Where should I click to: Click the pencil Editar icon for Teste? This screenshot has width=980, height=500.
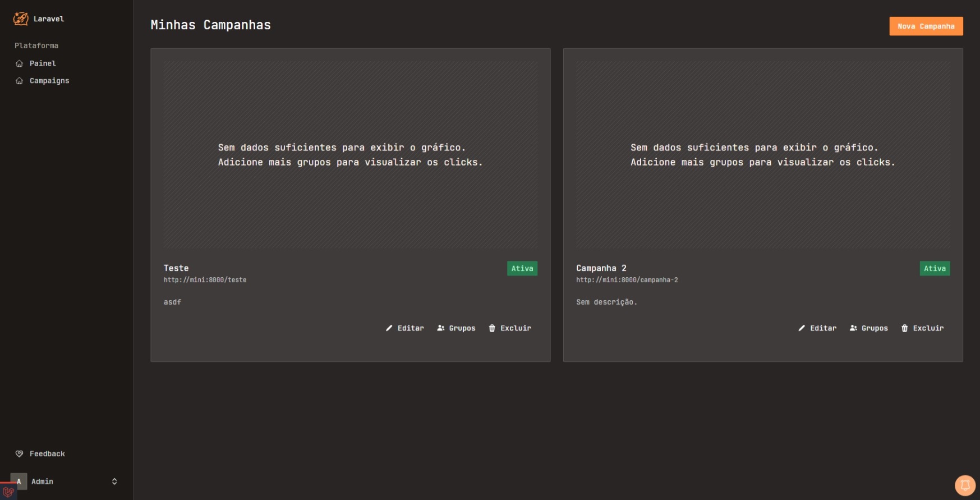click(x=389, y=328)
